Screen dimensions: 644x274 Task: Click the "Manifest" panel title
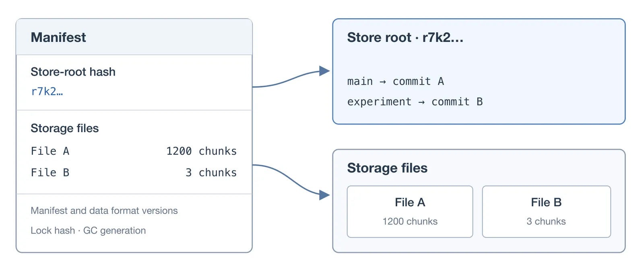[x=58, y=37]
